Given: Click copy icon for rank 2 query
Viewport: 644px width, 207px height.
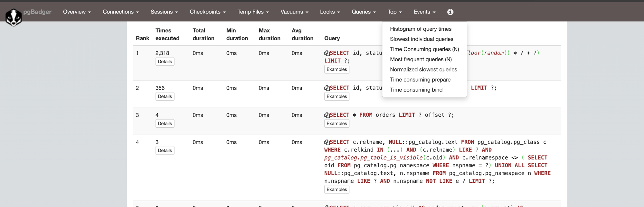Looking at the screenshot, I should tap(327, 88).
